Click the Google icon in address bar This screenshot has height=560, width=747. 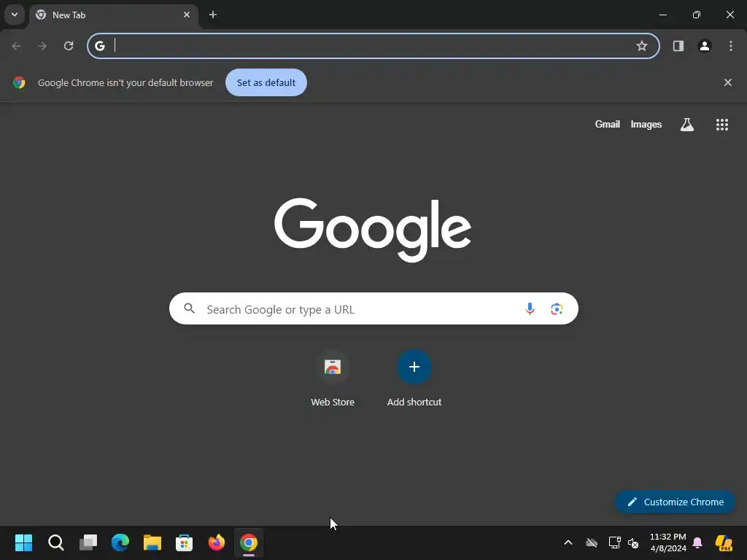[99, 46]
